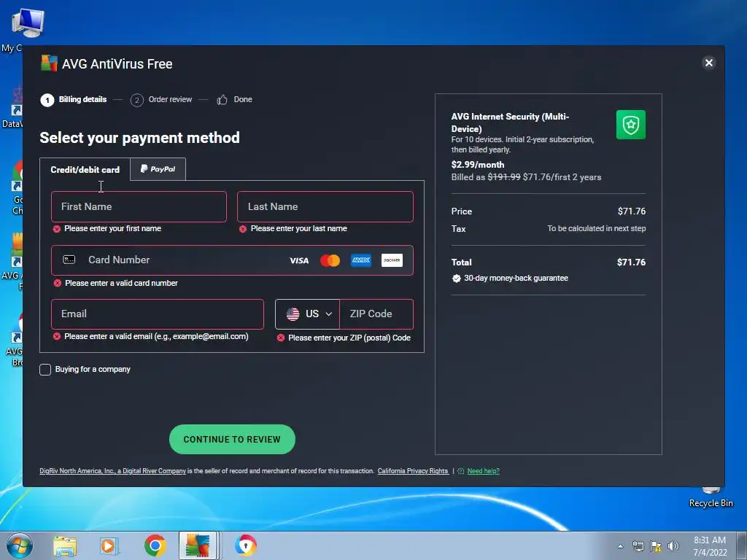Click the green Internet Security shield icon
Image resolution: width=747 pixels, height=560 pixels.
631,125
